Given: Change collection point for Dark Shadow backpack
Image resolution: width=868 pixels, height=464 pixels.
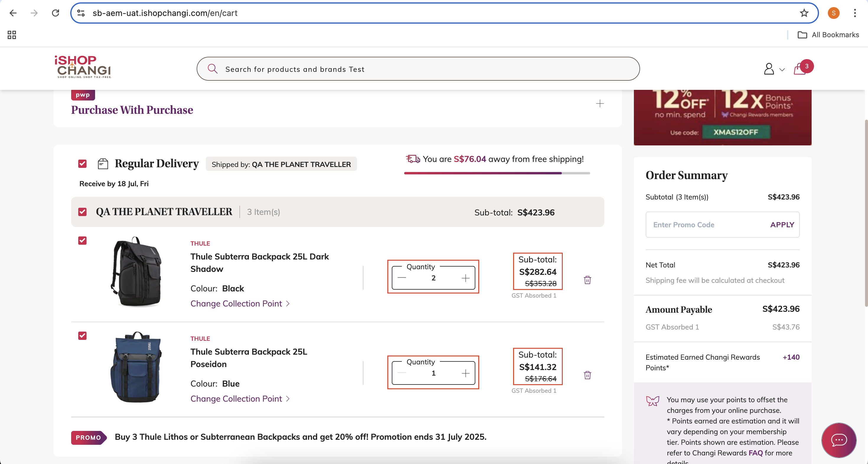Looking at the screenshot, I should point(240,304).
